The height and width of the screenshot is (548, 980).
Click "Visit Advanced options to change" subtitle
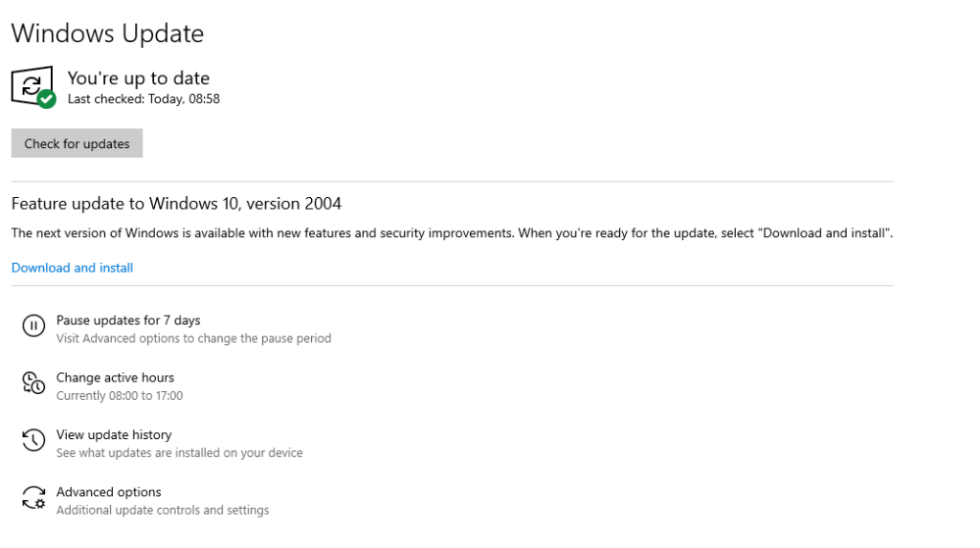[x=193, y=339]
